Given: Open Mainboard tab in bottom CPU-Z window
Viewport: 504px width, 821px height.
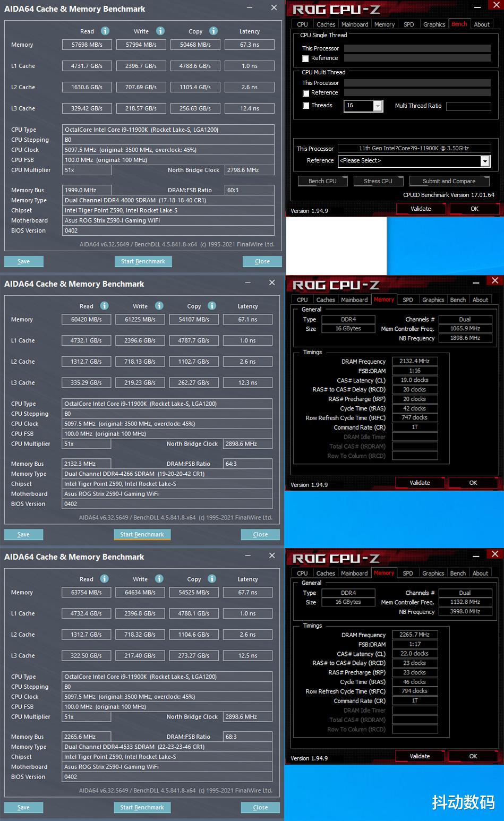Looking at the screenshot, I should pyautogui.click(x=354, y=574).
